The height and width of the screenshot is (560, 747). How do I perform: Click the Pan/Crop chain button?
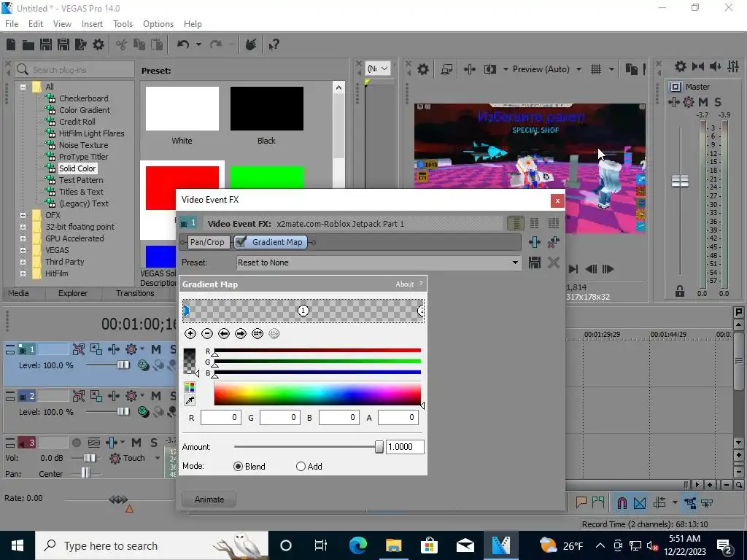(x=207, y=242)
